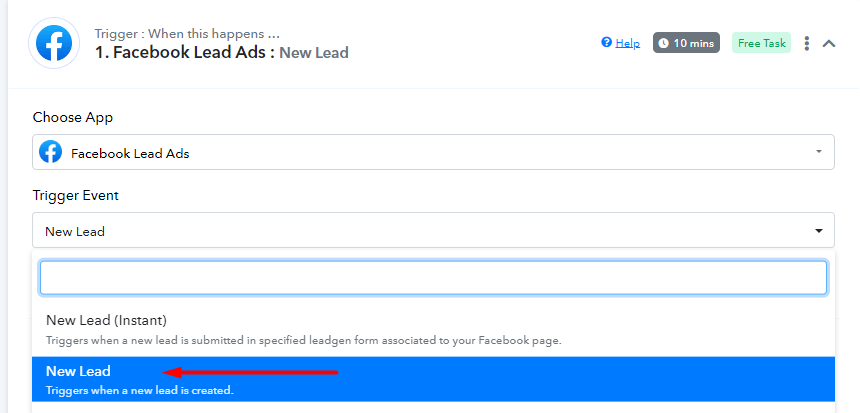Select the New Lead (Instant) option
The width and height of the screenshot is (860, 413).
tap(433, 329)
